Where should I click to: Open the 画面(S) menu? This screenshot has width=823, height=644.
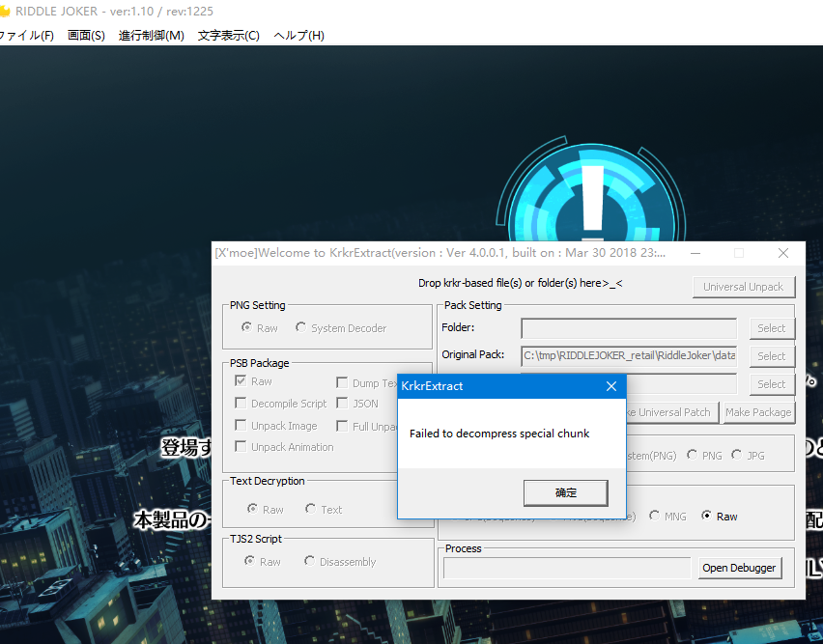(x=87, y=35)
